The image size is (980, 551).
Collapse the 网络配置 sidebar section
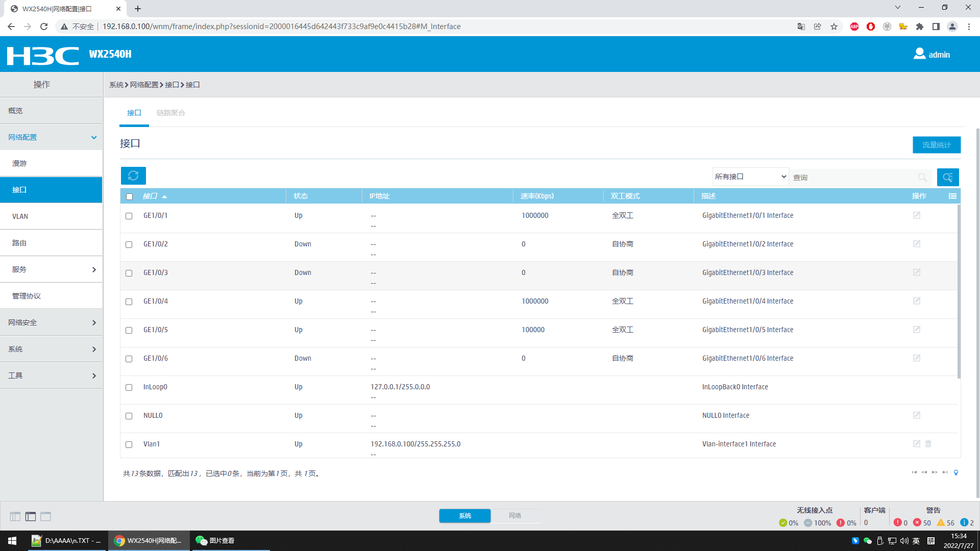(51, 137)
